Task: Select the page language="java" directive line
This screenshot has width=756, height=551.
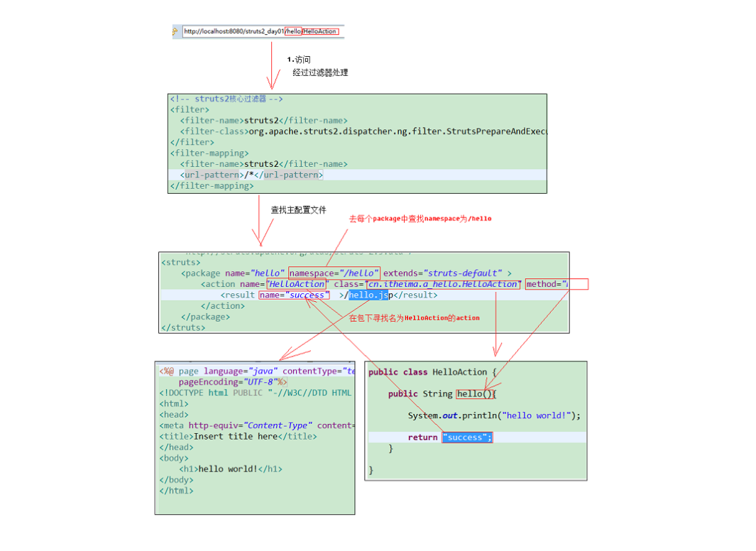Action: (x=257, y=371)
